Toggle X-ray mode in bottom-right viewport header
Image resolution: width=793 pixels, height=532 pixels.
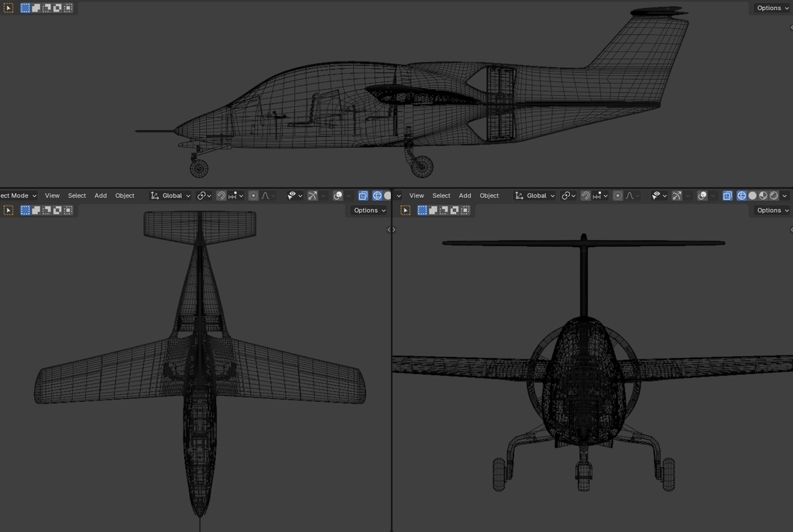pyautogui.click(x=727, y=196)
